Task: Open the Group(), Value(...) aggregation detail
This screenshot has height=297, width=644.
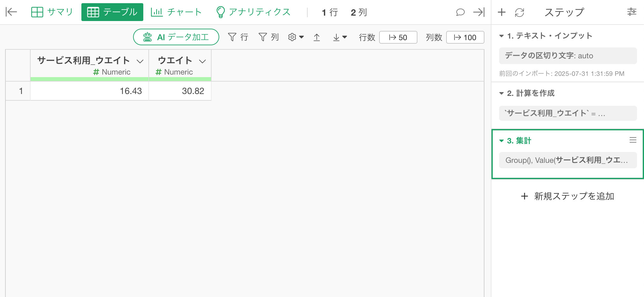Action: click(x=568, y=160)
